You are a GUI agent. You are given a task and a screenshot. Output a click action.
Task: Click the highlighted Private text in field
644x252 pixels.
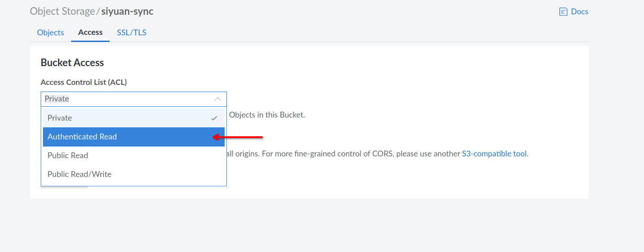pyautogui.click(x=57, y=99)
